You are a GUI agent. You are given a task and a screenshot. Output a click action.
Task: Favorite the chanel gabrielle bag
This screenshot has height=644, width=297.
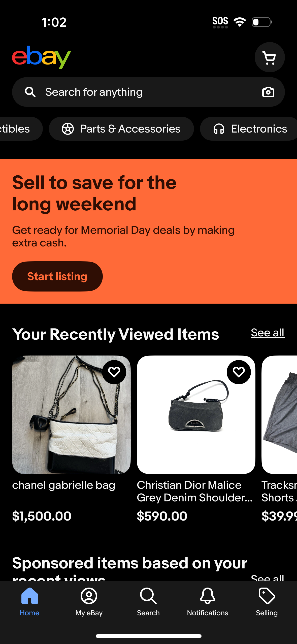tap(114, 372)
